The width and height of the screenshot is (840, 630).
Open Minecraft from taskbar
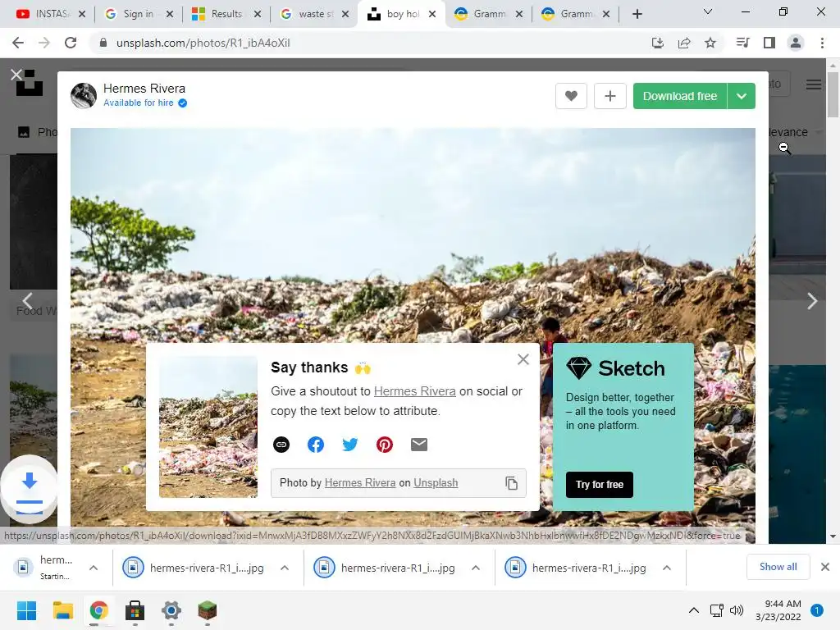(208, 610)
